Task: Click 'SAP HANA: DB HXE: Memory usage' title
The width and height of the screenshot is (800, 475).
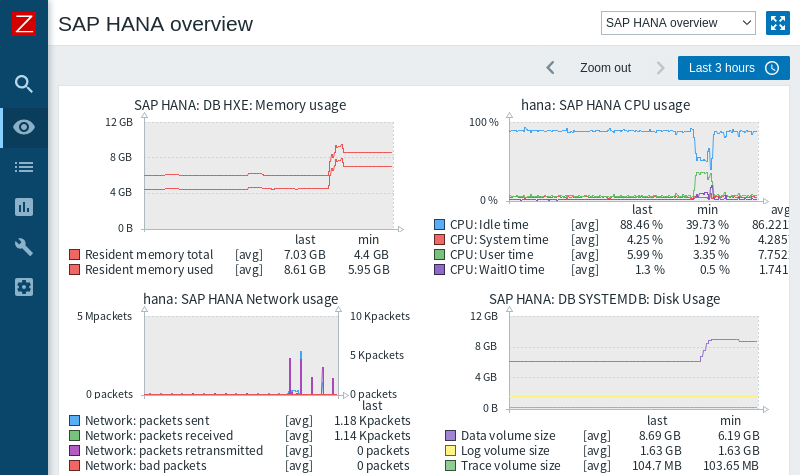Action: [x=240, y=105]
